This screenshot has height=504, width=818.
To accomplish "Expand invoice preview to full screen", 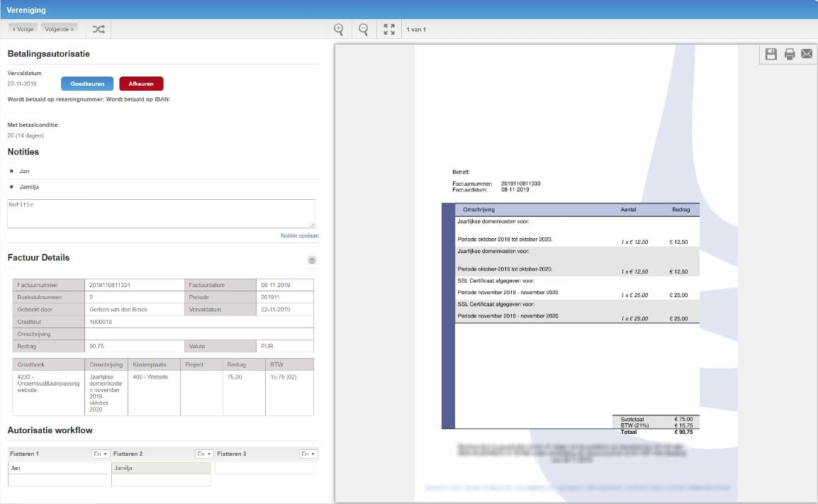I will 389,29.
